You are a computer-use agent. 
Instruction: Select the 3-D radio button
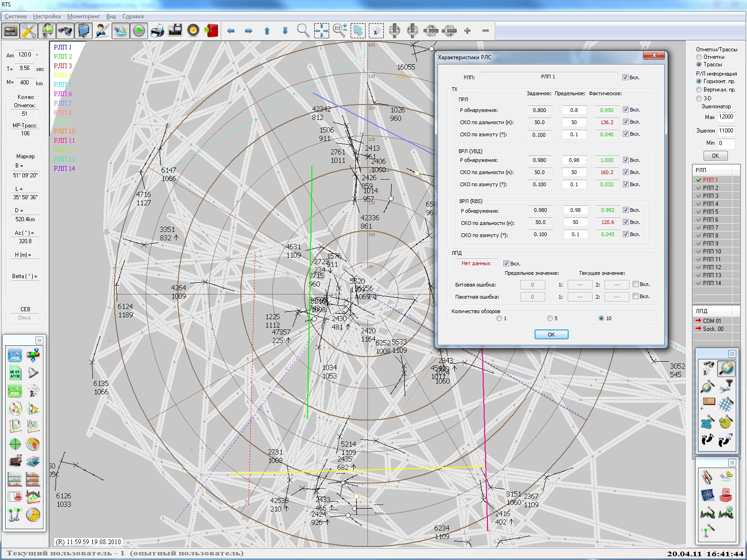pyautogui.click(x=699, y=98)
